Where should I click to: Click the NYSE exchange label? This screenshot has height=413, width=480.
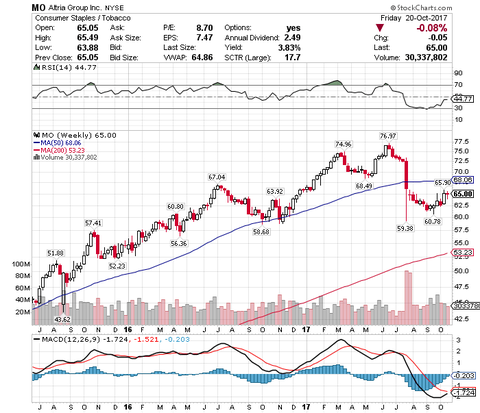(x=114, y=8)
